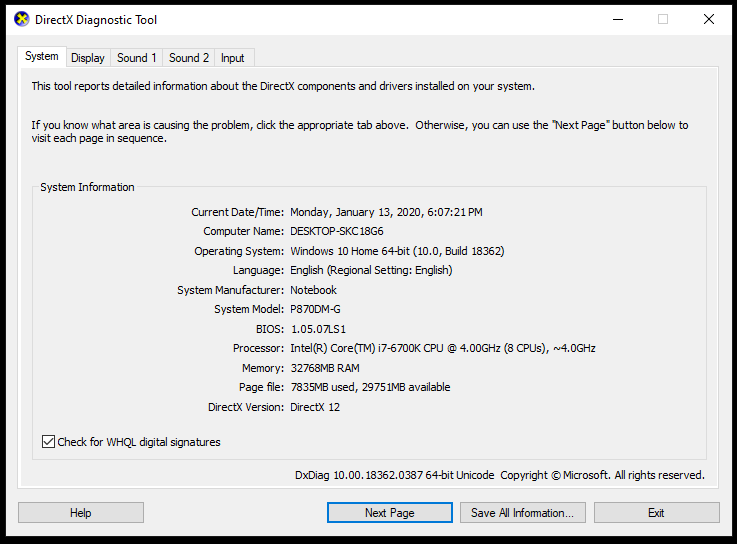Toggle Check for WHQL digital signatures checkbox

(x=48, y=442)
